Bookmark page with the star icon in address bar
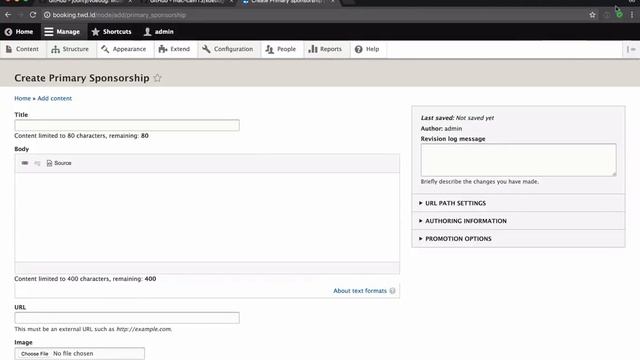Image resolution: width=640 pixels, height=360 pixels. click(592, 15)
